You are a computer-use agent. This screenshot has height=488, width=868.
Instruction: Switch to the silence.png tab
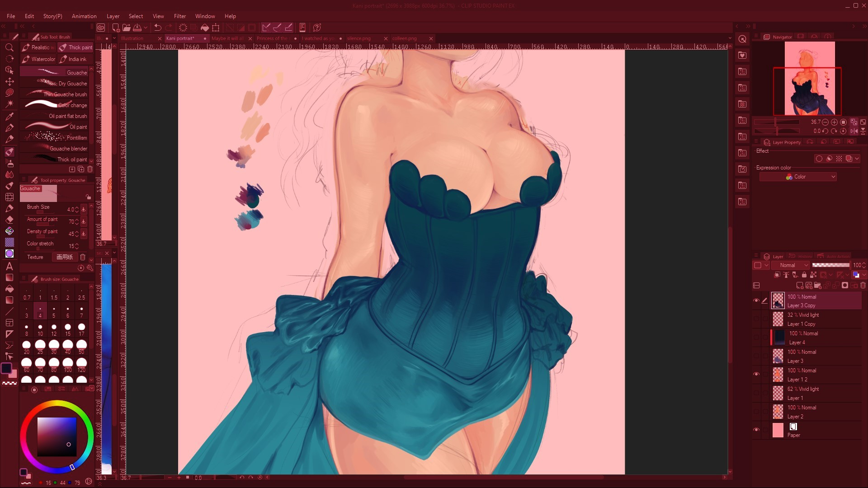359,38
